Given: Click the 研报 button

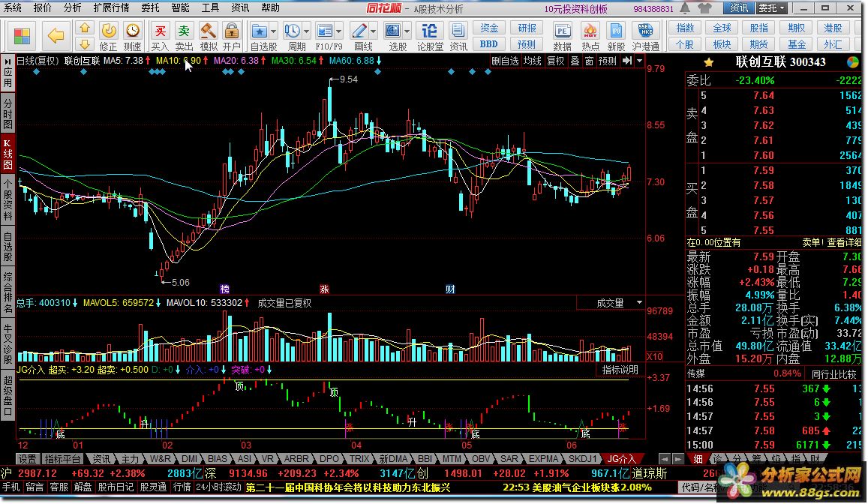Looking at the screenshot, I should coord(527,28).
